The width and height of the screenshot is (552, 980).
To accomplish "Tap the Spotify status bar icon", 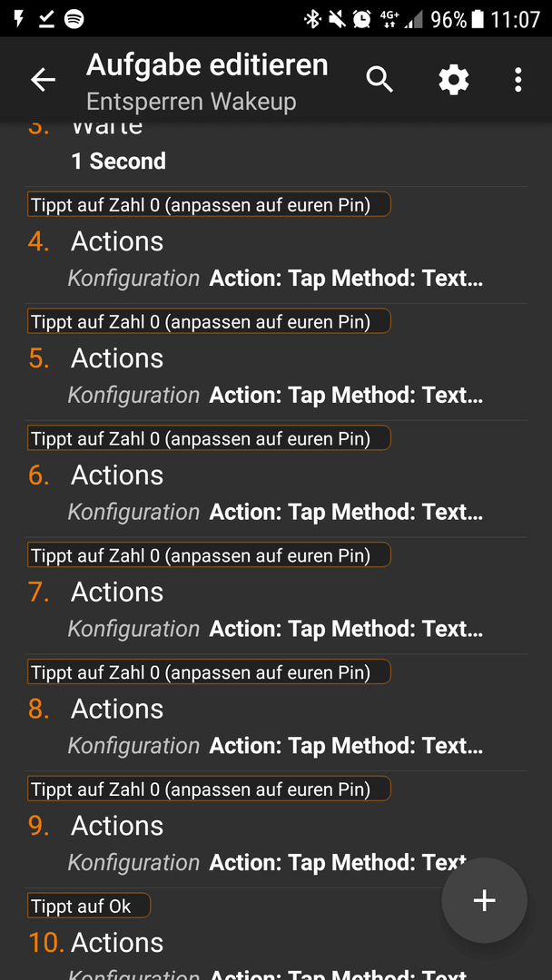I will coord(74,19).
